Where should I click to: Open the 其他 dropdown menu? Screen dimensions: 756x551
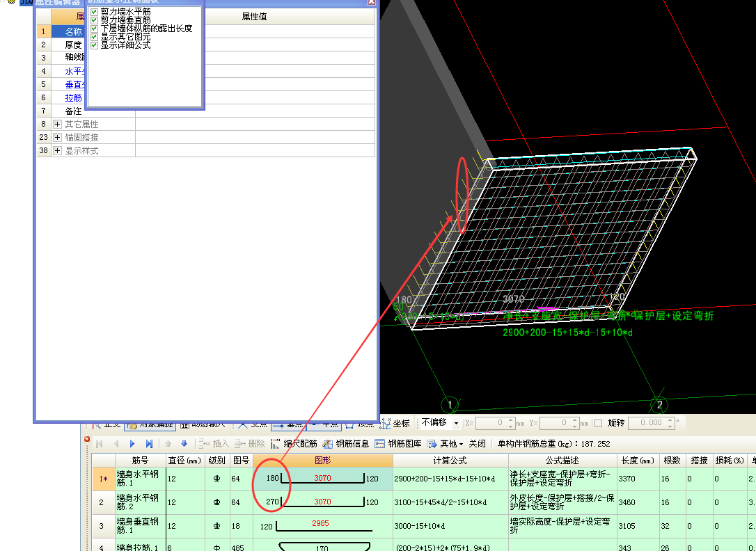[445, 444]
